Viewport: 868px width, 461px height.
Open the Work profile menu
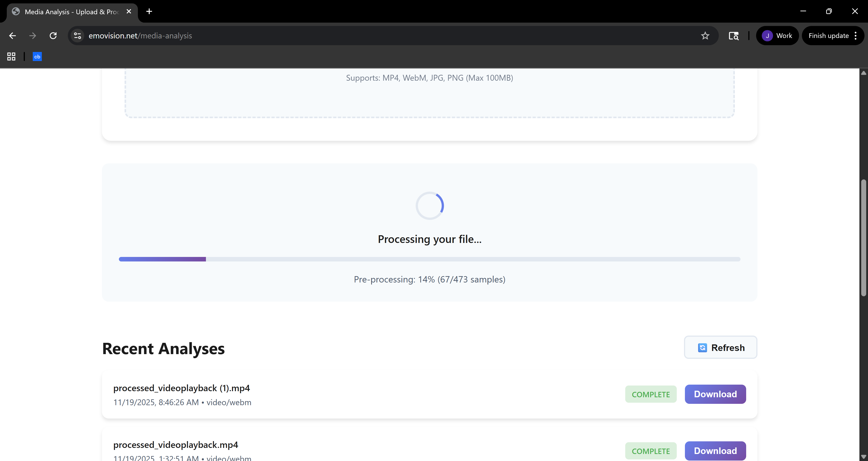(x=777, y=36)
